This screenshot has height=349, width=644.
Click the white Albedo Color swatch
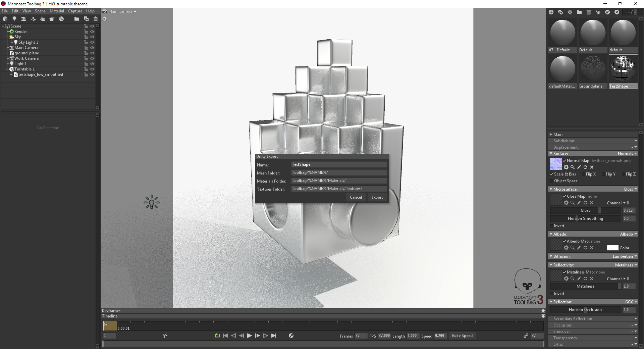[612, 248]
